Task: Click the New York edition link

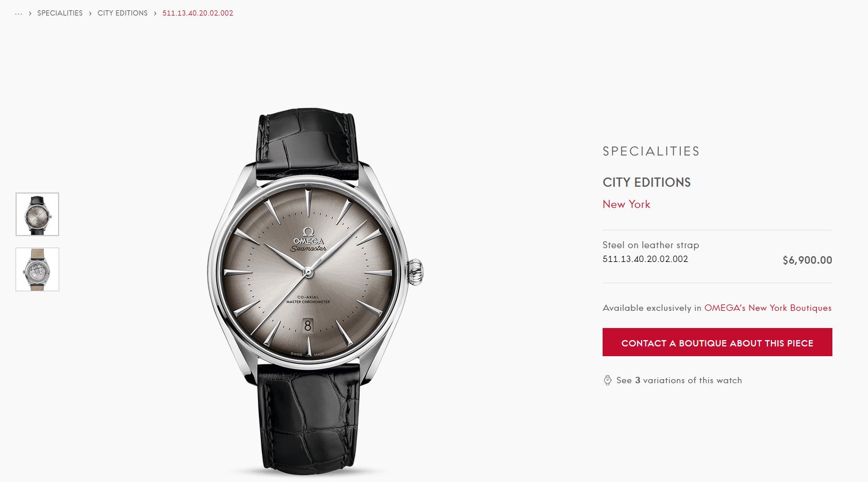Action: pos(626,205)
